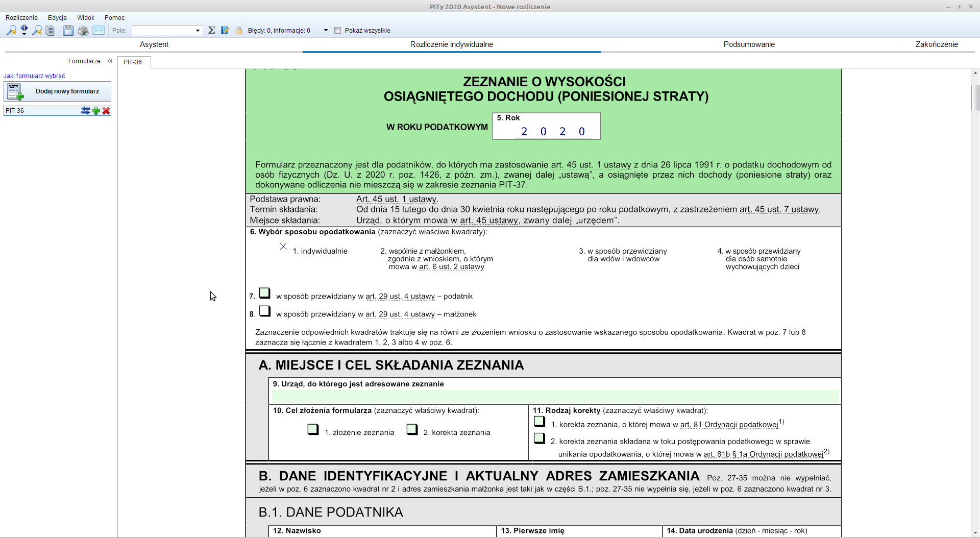This screenshot has height=538, width=980.
Task: Switch to the Podsumowanie step tab
Action: [x=749, y=44]
